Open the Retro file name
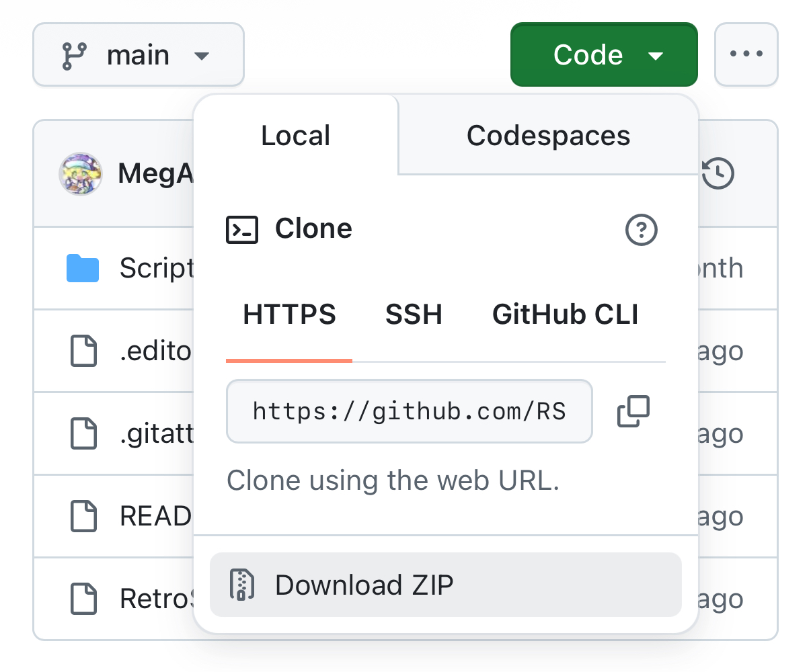811x672 pixels. pyautogui.click(x=156, y=599)
